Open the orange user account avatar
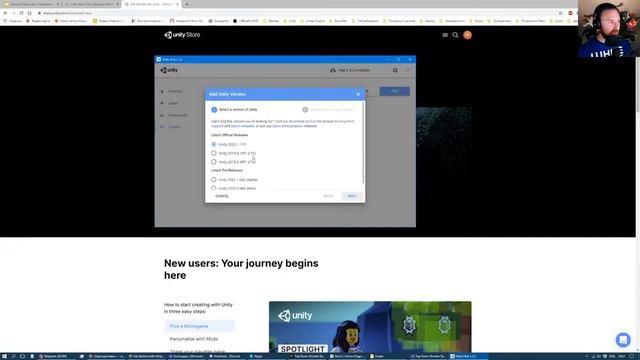This screenshot has width=640, height=360. pyautogui.click(x=467, y=35)
